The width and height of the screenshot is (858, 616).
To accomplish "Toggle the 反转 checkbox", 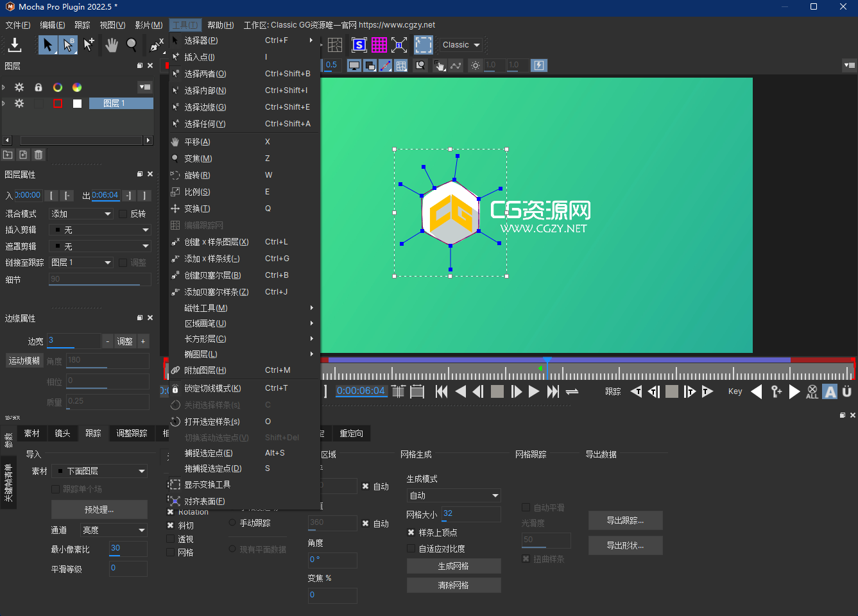I will coord(123,214).
